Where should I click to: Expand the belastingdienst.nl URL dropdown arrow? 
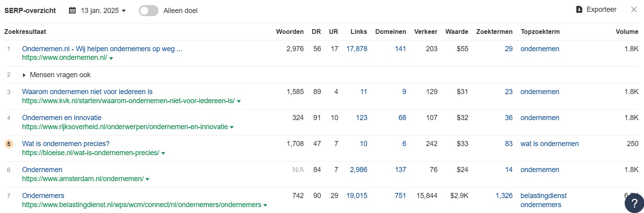(x=265, y=205)
